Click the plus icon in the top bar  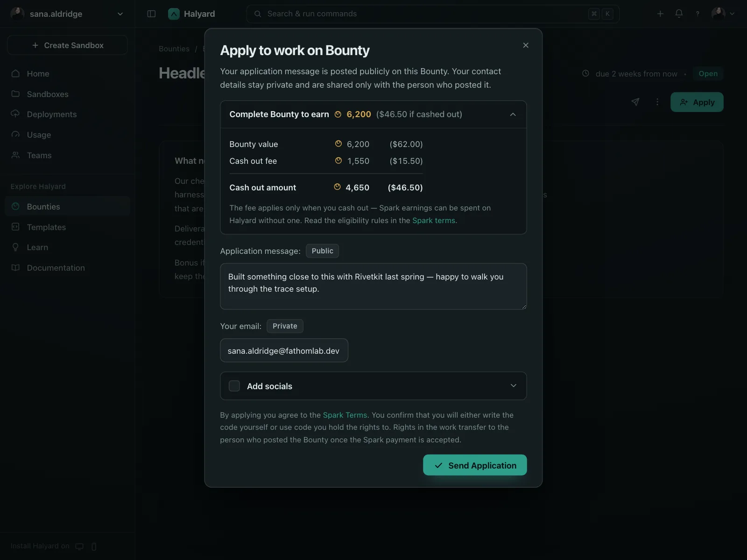click(x=660, y=14)
